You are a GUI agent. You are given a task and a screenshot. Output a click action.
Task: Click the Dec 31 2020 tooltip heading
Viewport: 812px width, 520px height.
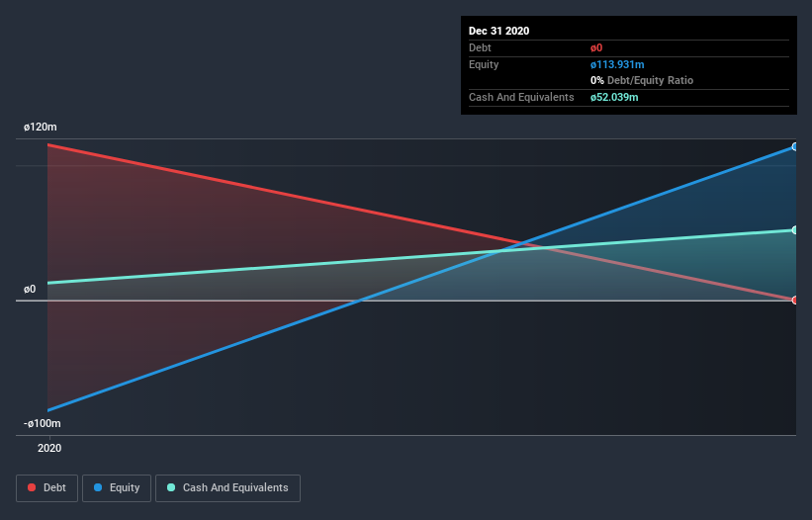tap(498, 31)
